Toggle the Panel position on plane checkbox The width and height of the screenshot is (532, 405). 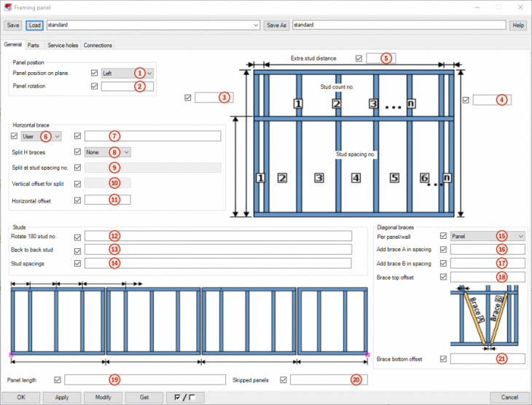pyautogui.click(x=94, y=73)
